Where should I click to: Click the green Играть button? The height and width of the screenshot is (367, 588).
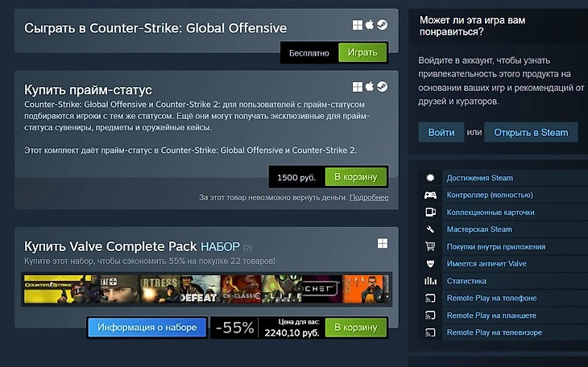pos(362,52)
